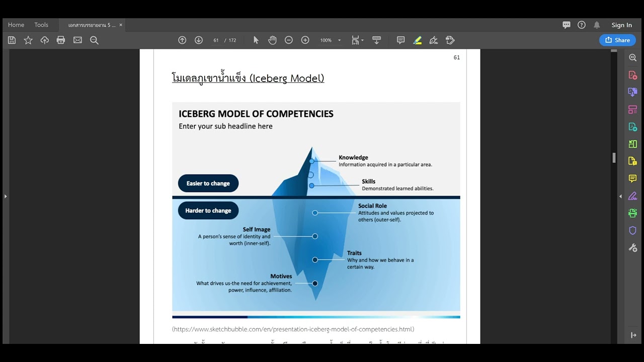The width and height of the screenshot is (644, 362).
Task: Open the page fit options dropdown
Action: (358, 40)
